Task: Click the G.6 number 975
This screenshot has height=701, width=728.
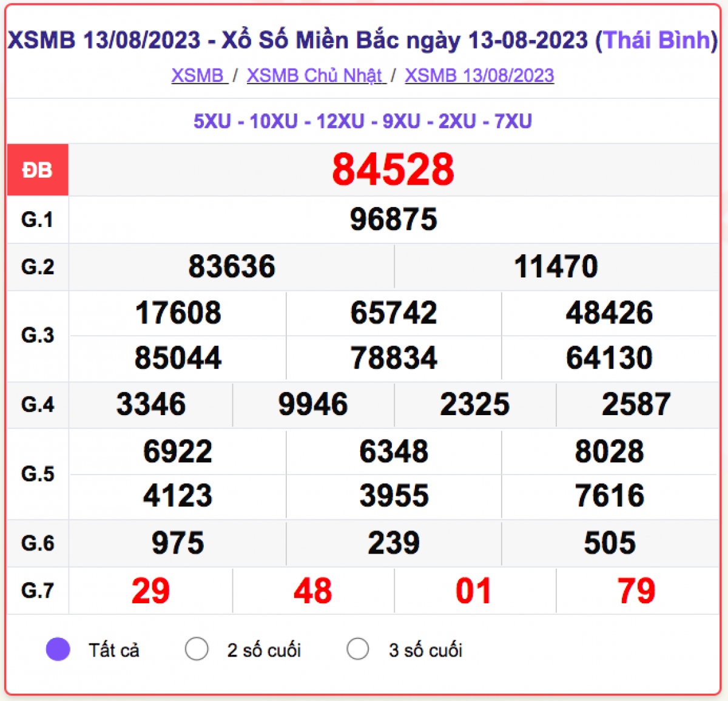Action: click(178, 543)
